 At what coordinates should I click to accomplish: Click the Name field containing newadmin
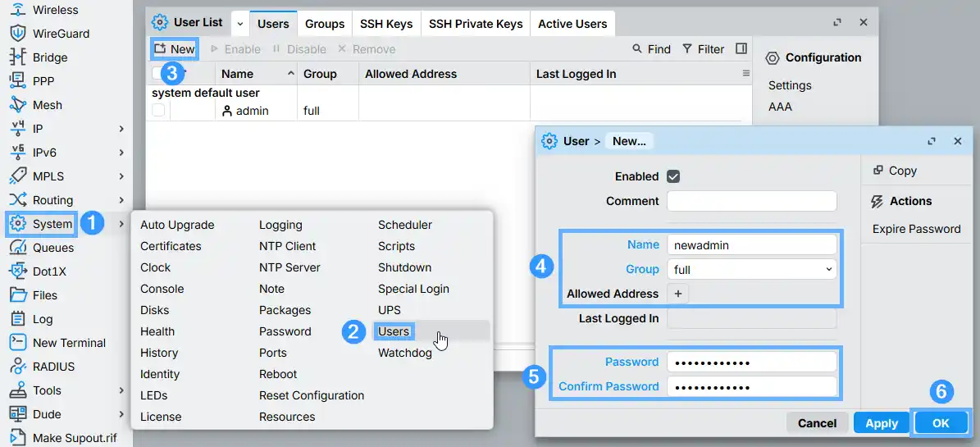pos(751,245)
